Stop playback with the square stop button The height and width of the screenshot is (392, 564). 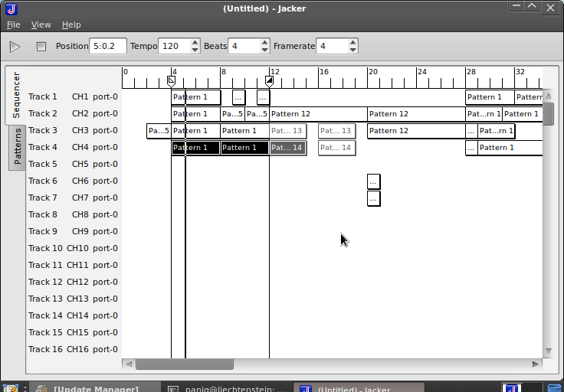click(41, 47)
